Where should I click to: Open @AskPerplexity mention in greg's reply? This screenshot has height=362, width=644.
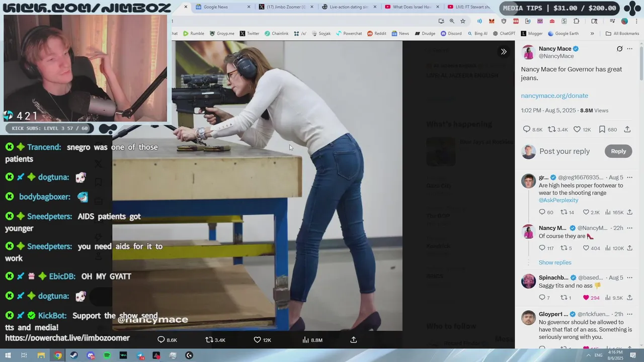558,200
